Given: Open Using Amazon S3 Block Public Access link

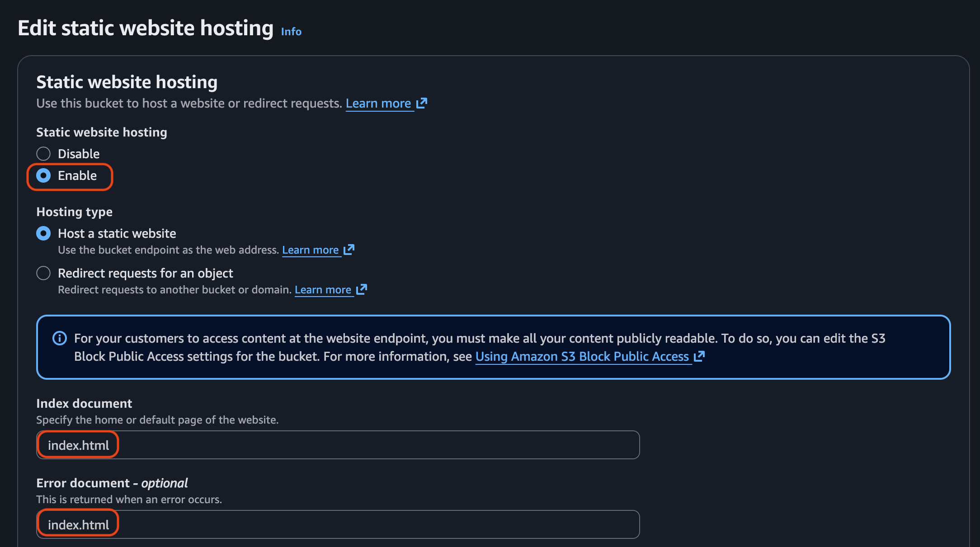Looking at the screenshot, I should coord(582,357).
